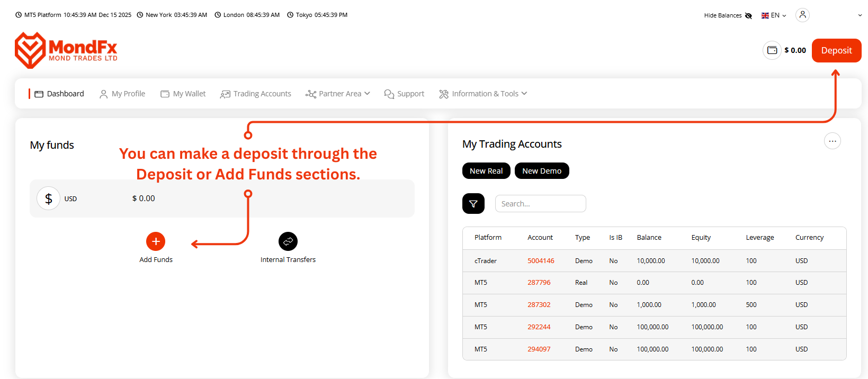This screenshot has width=868, height=379.
Task: Expand the Information & Tools menu
Action: pos(483,94)
